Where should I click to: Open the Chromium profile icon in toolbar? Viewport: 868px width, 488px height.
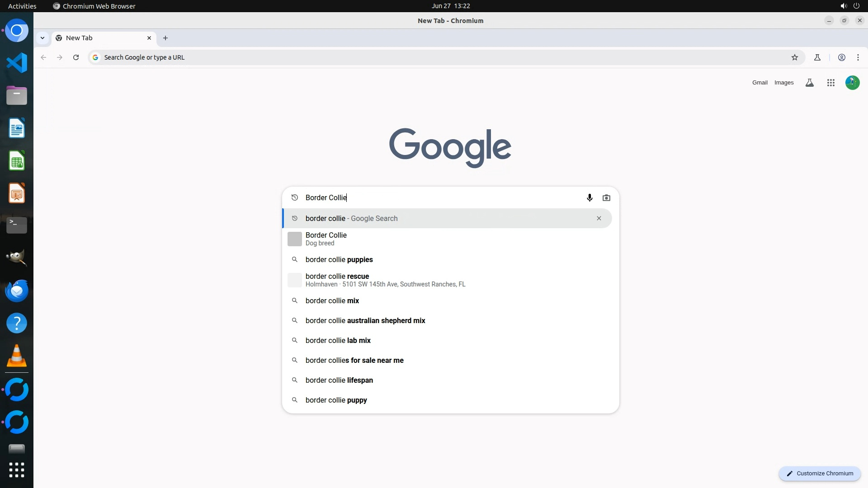click(841, 57)
